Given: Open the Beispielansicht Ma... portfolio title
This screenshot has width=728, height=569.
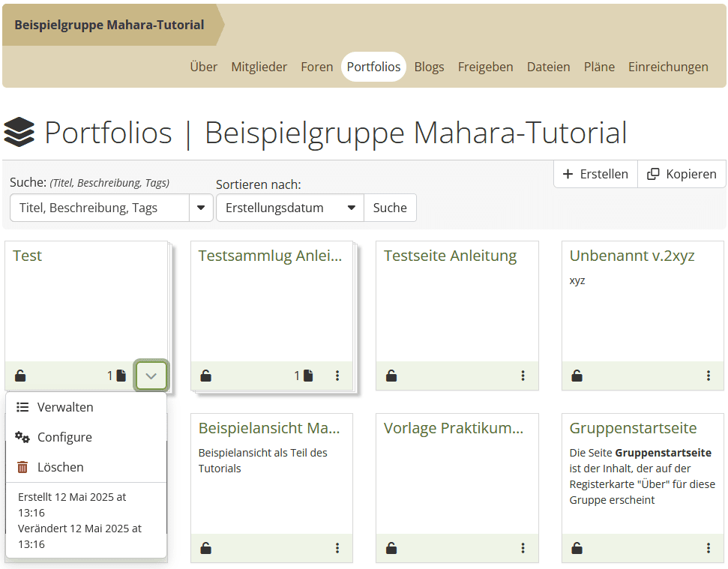Looking at the screenshot, I should point(269,428).
